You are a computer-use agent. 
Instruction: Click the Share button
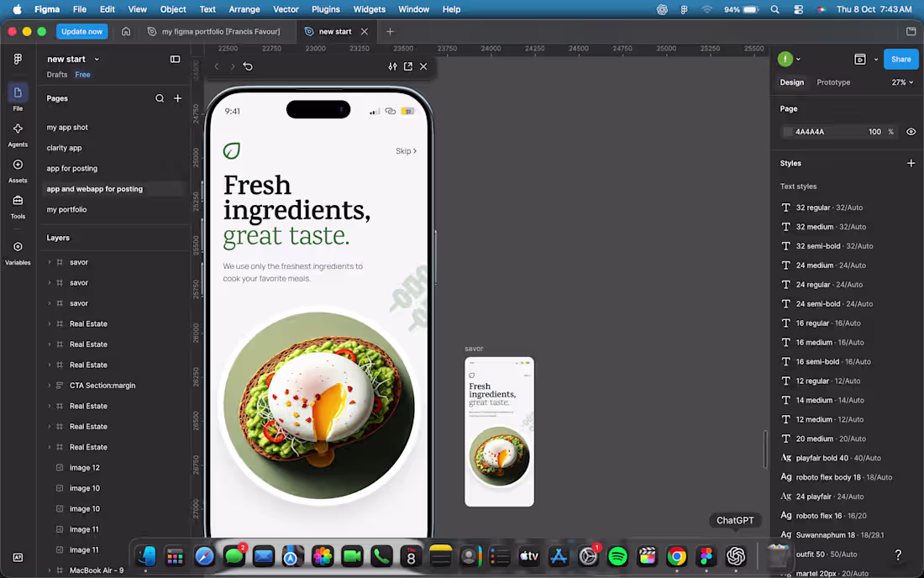901,59
